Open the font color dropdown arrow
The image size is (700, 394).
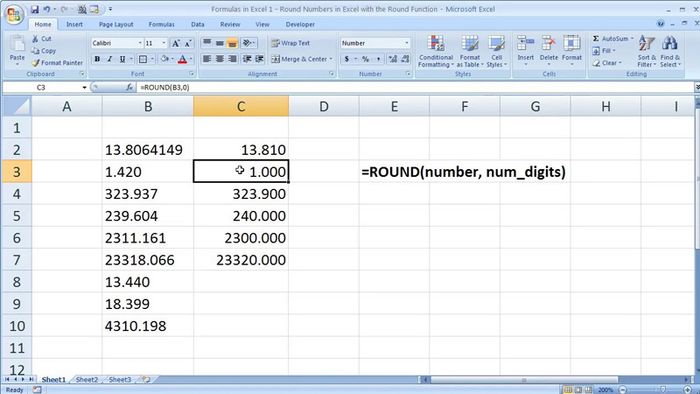191,59
